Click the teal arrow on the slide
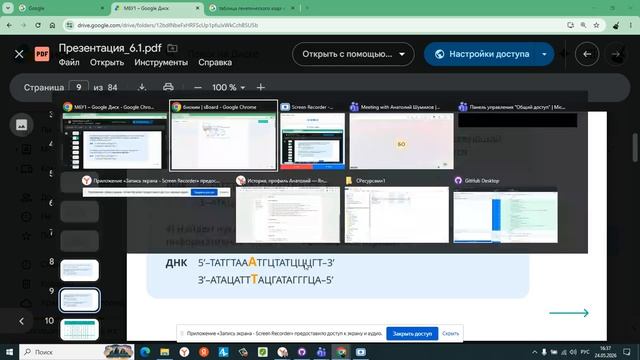The width and height of the screenshot is (640, 360). [569, 313]
